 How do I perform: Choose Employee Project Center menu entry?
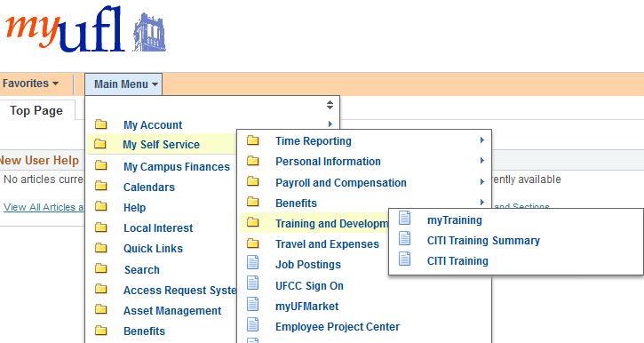[x=338, y=327]
